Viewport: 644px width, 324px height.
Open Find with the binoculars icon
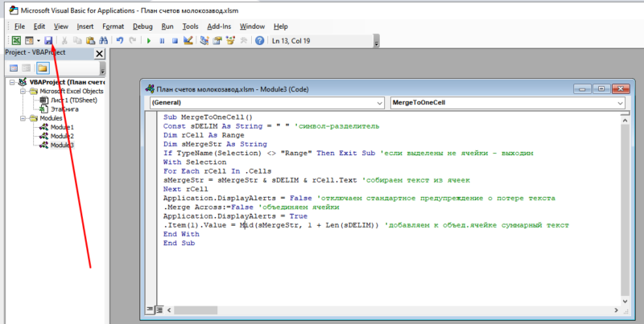(104, 41)
